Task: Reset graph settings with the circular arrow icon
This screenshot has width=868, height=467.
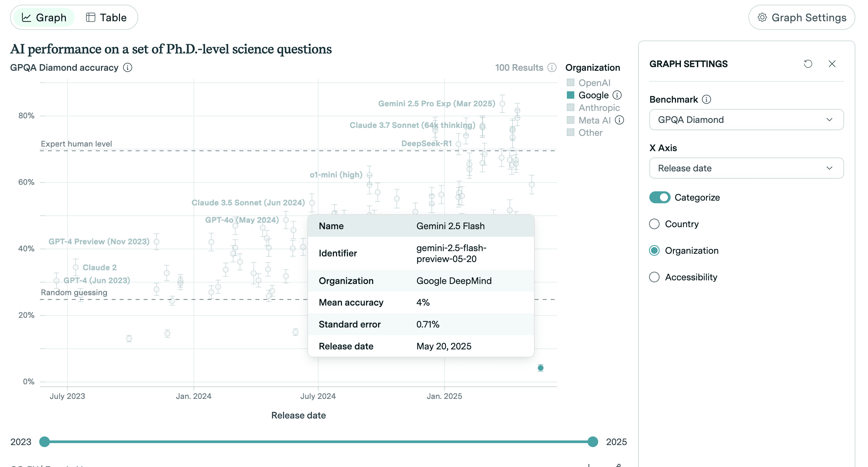Action: pos(808,64)
